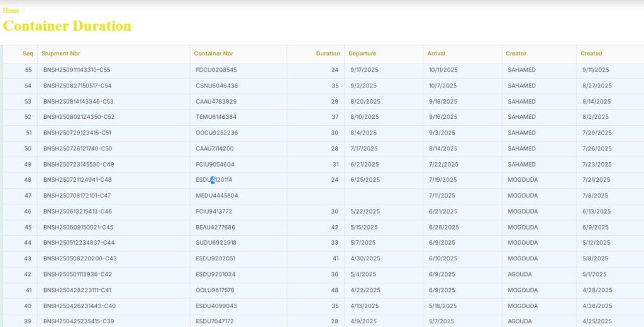Sort table by Duration header
The image size is (644, 327).
[x=328, y=53]
